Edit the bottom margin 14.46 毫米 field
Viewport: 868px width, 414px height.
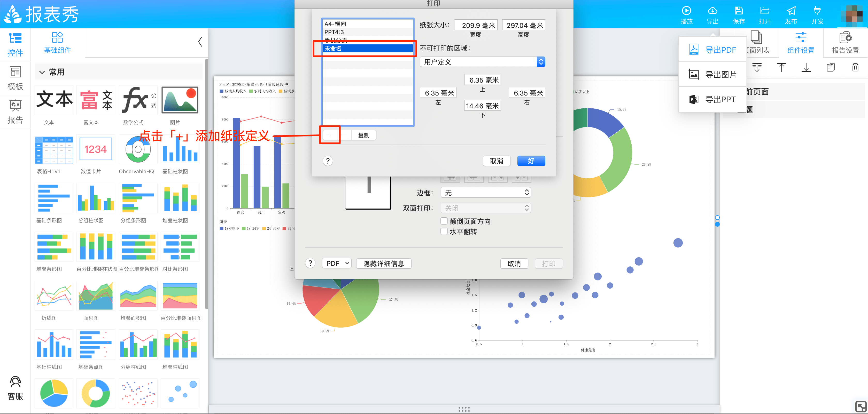pyautogui.click(x=482, y=106)
